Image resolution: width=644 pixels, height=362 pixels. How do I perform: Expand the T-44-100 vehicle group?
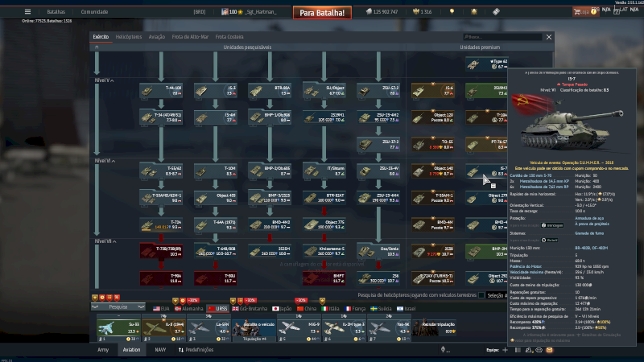161,91
